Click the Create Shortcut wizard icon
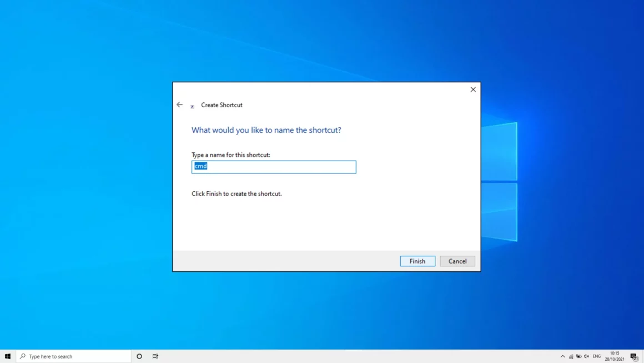Viewport: 644px width, 363px height. coord(193,107)
